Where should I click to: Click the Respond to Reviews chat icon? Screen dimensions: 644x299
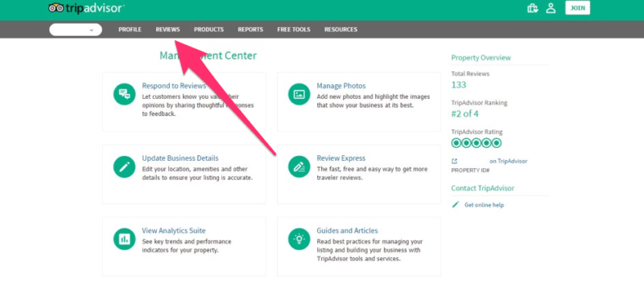click(125, 94)
